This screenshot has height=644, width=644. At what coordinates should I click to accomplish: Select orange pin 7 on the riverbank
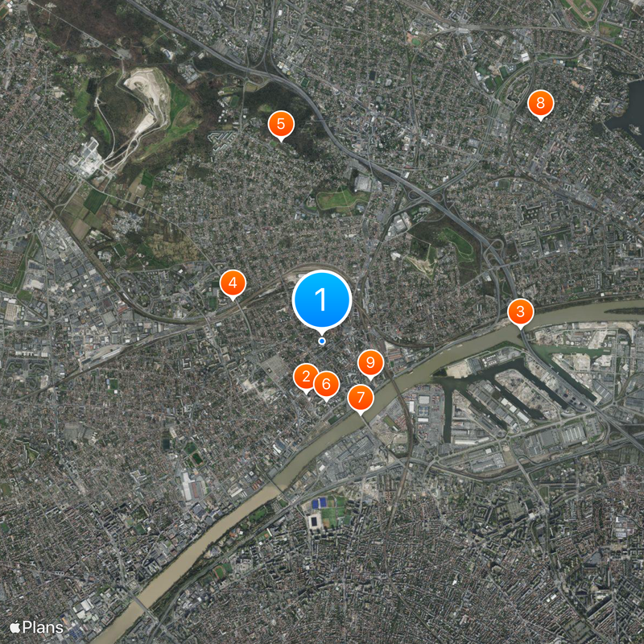click(x=361, y=398)
